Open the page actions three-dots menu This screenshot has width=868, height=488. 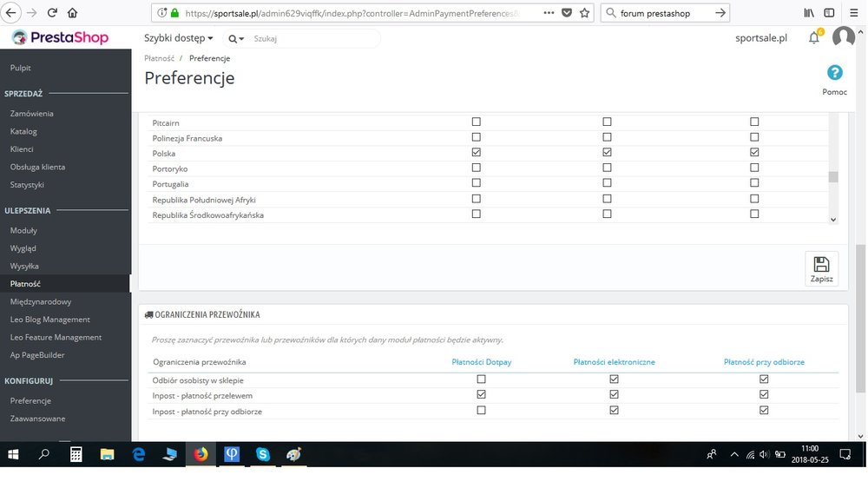(x=549, y=13)
